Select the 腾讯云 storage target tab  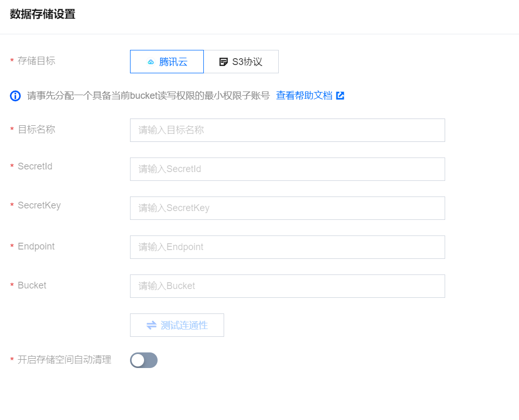pyautogui.click(x=167, y=61)
